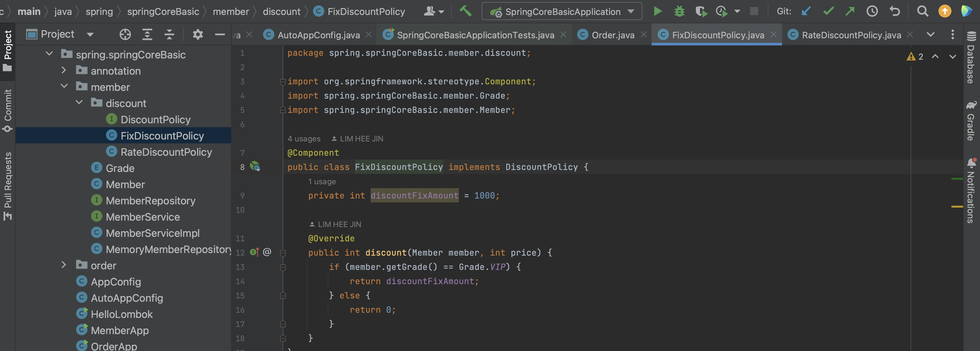Open the profiler run icon
980x351 pixels.
722,11
